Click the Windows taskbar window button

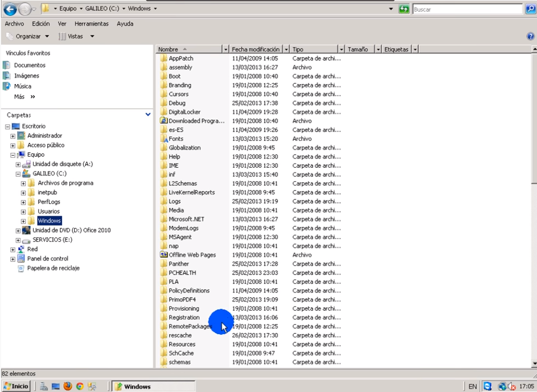coord(153,386)
